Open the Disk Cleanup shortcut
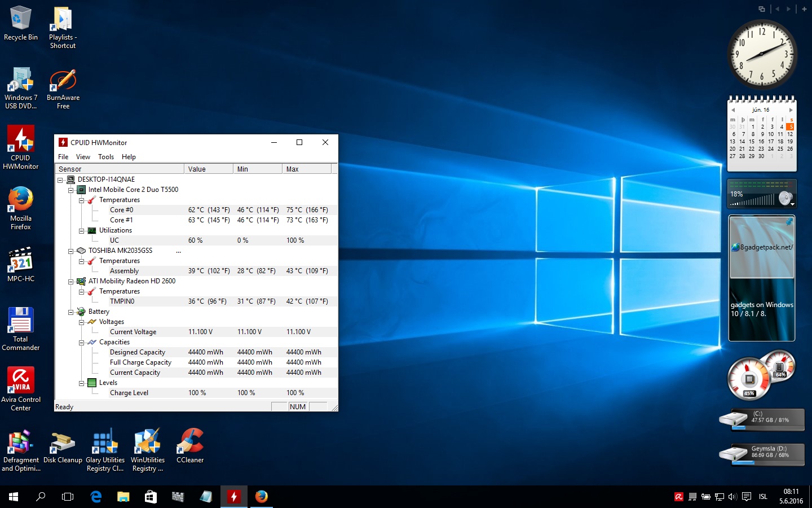 pos(63,446)
